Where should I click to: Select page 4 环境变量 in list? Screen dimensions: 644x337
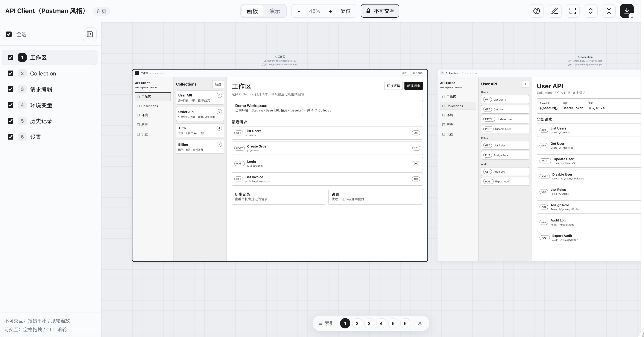click(x=50, y=105)
